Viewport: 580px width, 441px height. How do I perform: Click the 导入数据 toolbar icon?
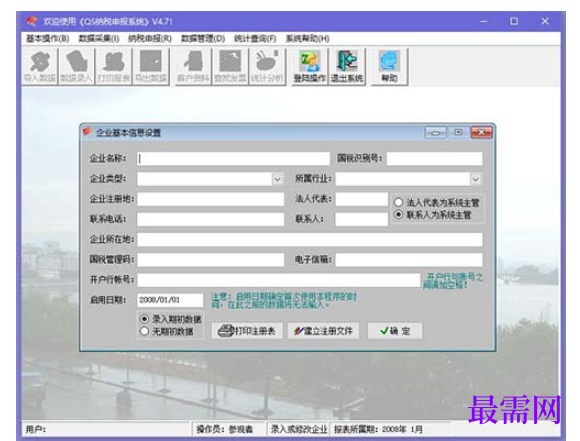coord(40,67)
